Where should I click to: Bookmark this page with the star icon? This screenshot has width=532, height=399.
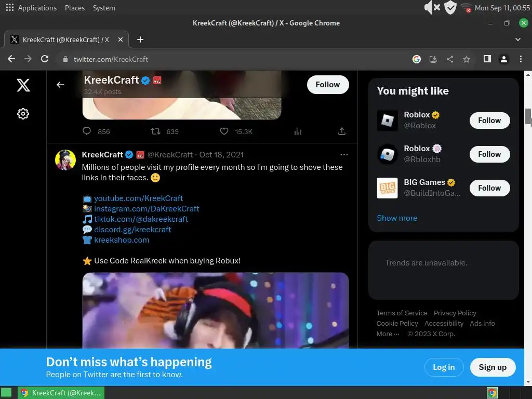pyautogui.click(x=467, y=59)
